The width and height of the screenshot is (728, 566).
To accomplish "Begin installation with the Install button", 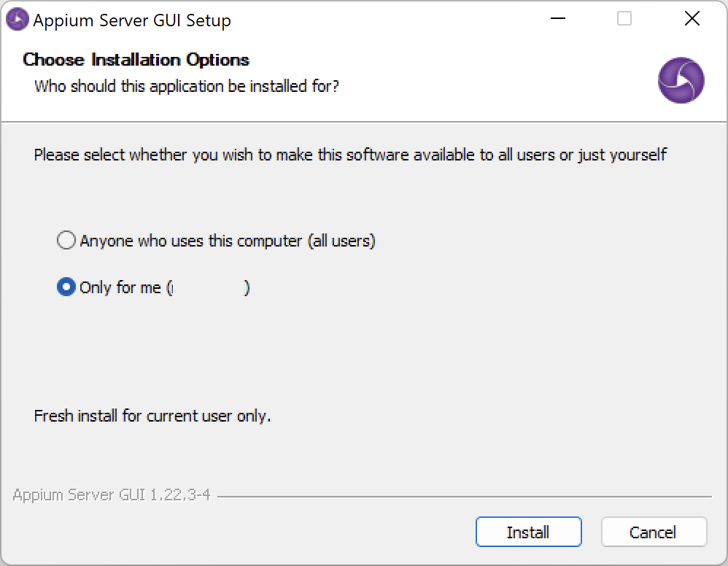I will [528, 532].
